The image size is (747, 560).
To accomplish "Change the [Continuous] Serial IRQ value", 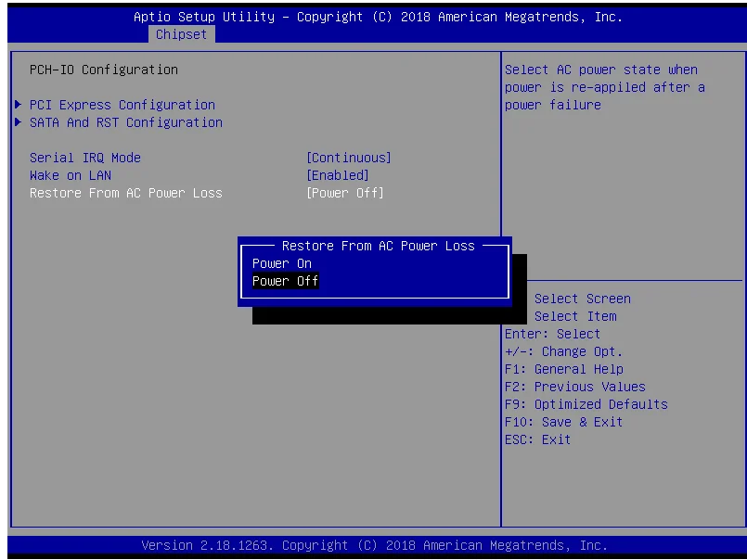I will (x=349, y=158).
